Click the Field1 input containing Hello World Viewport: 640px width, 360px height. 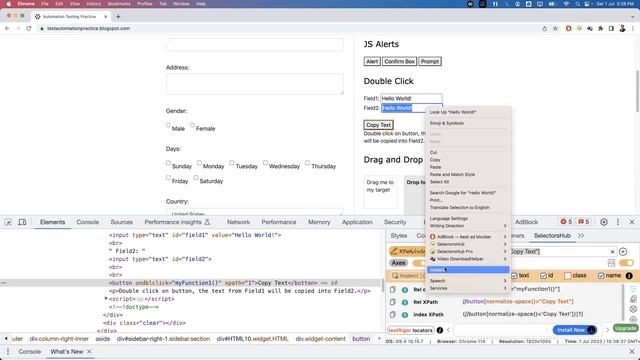[x=411, y=98]
